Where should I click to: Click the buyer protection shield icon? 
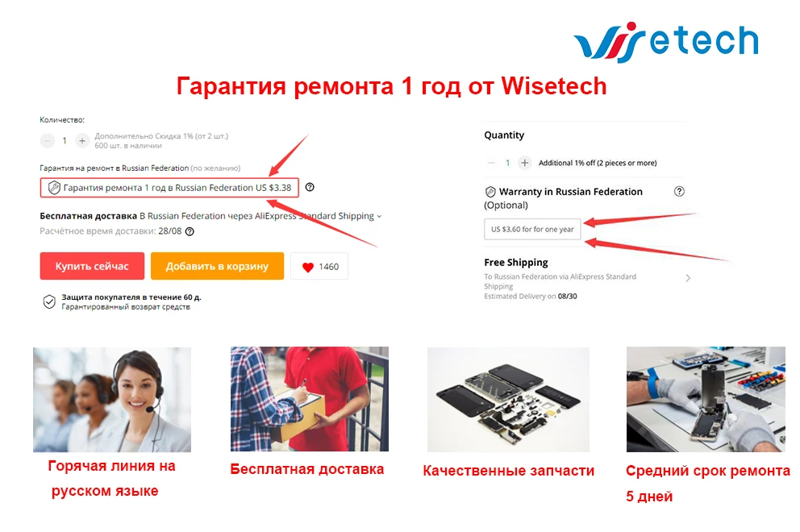pos(49,302)
